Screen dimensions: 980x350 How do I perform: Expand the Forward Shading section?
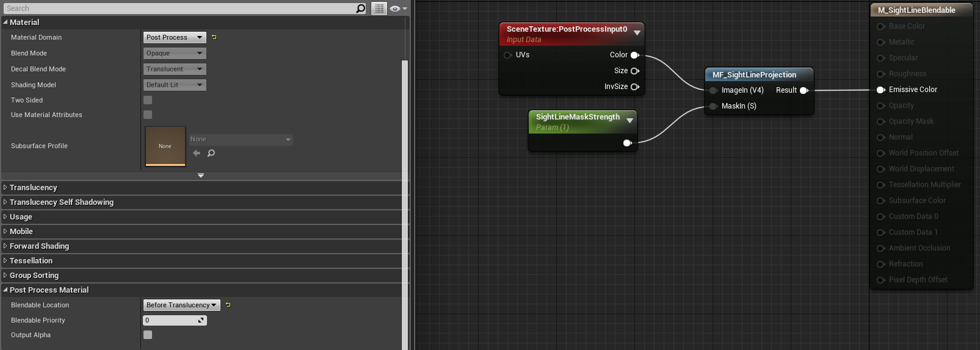5,246
